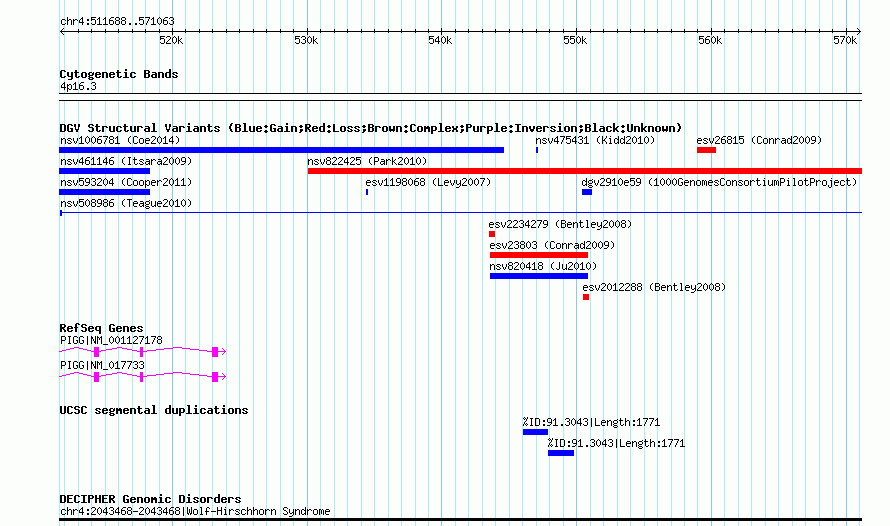Screen dimensions: 890x526
Task: Click the 560k ruler tick label
Action: [710, 40]
